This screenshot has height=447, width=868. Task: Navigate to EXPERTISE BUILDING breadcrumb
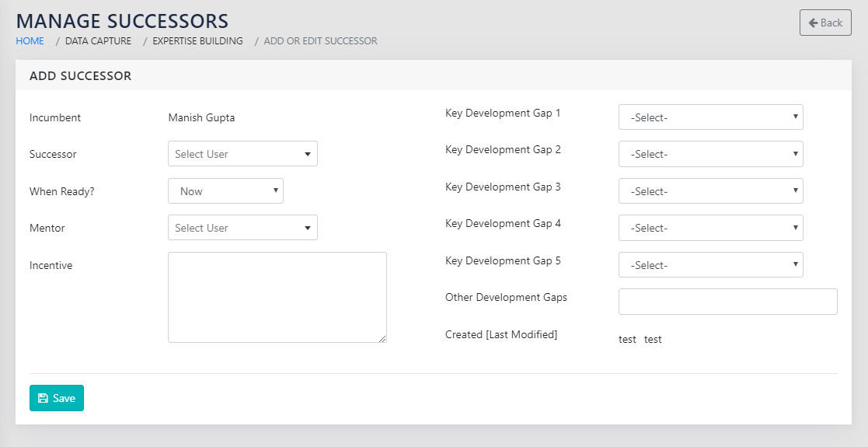[x=197, y=41]
